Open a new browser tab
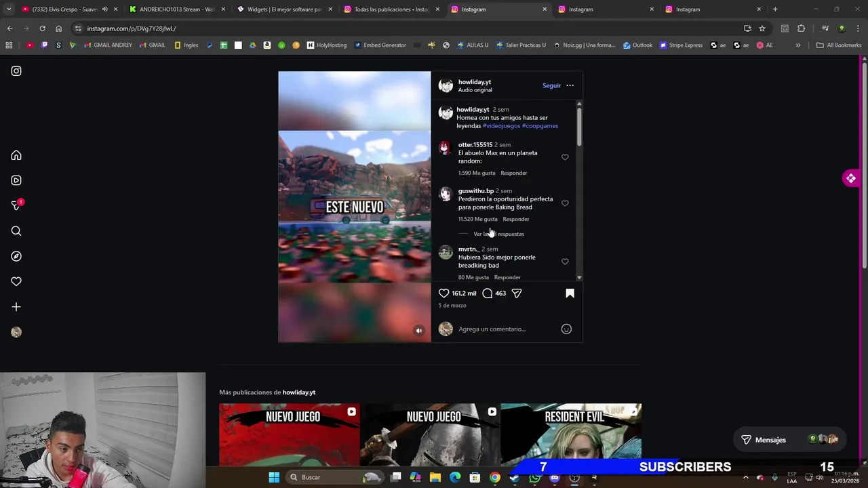Image resolution: width=868 pixels, height=488 pixels. pyautogui.click(x=775, y=9)
